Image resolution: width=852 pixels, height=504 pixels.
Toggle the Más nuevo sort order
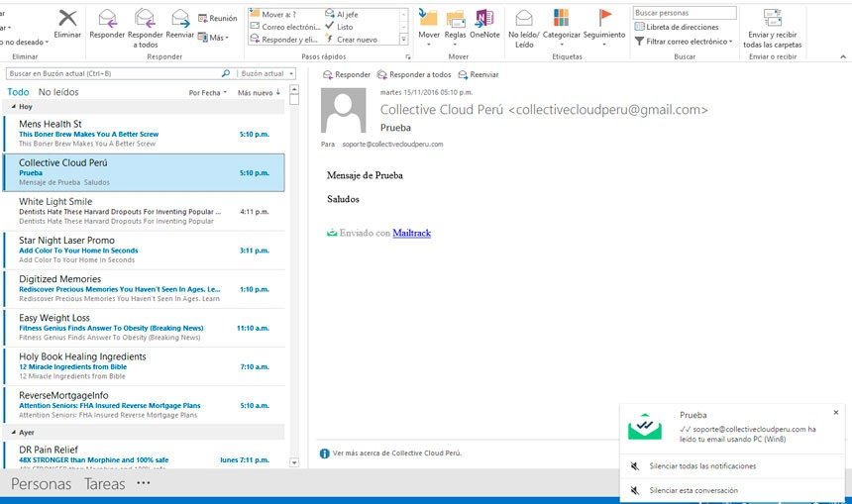click(x=259, y=93)
